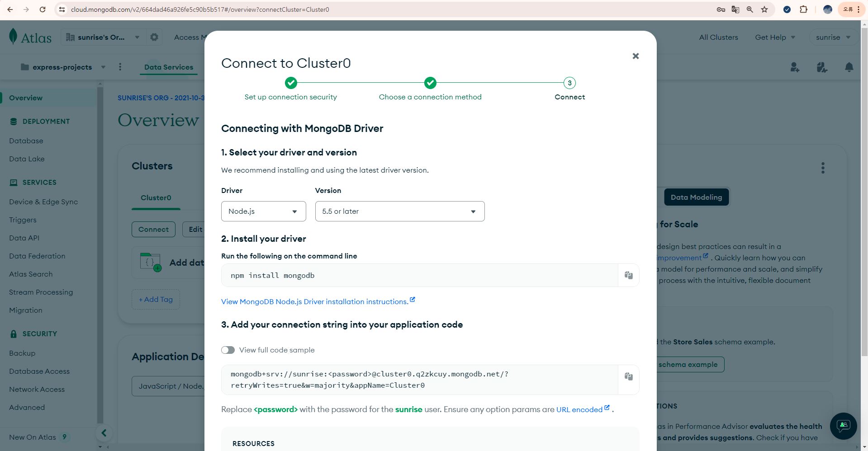This screenshot has width=868, height=451.
Task: Copy the npm install mongodb command
Action: (628, 275)
